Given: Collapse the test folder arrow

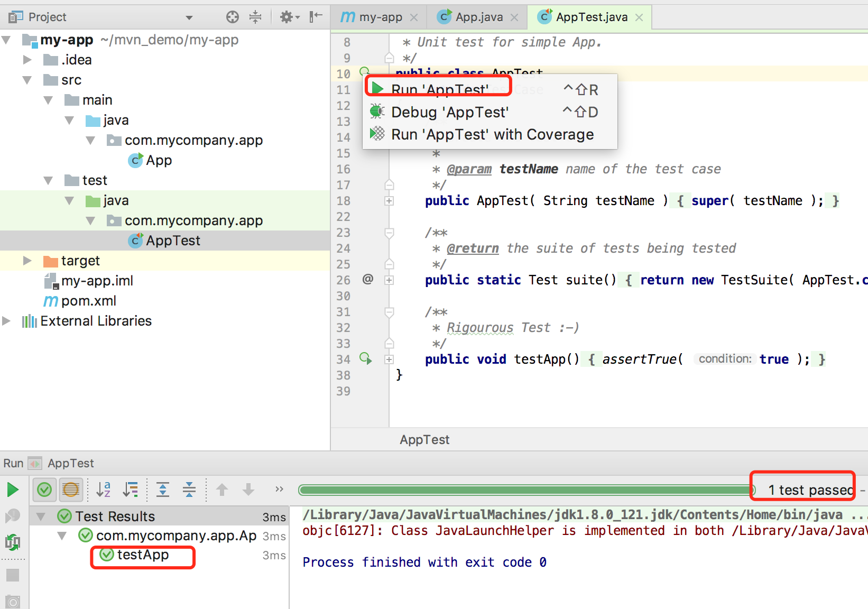Looking at the screenshot, I should (49, 180).
